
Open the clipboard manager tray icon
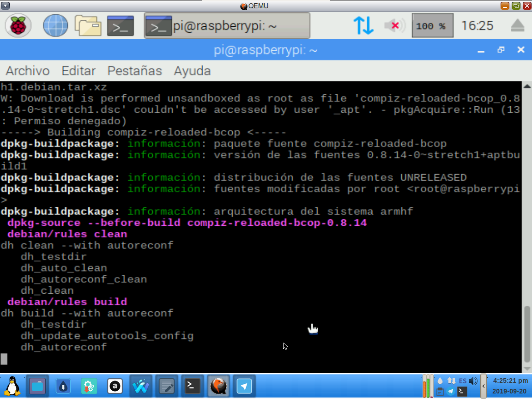[440, 392]
